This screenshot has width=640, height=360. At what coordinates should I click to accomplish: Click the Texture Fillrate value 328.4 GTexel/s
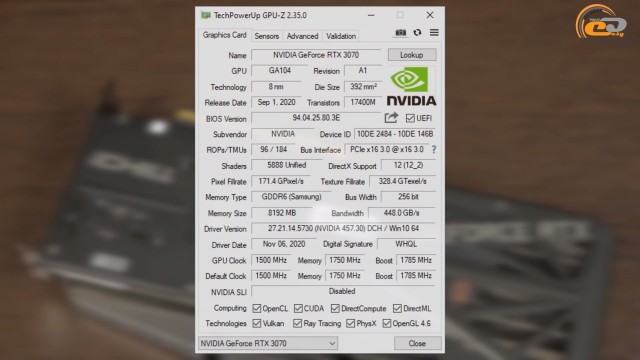[x=403, y=181]
